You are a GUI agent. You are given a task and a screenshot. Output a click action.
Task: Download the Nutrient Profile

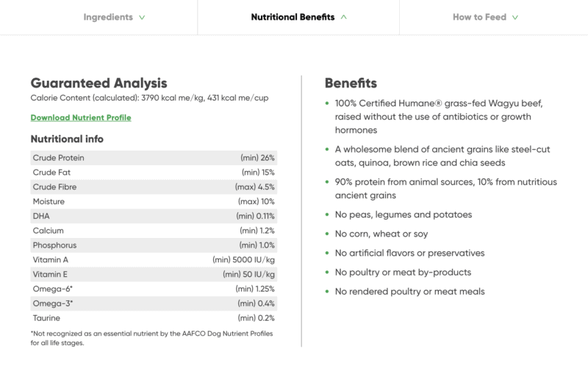[x=81, y=118]
